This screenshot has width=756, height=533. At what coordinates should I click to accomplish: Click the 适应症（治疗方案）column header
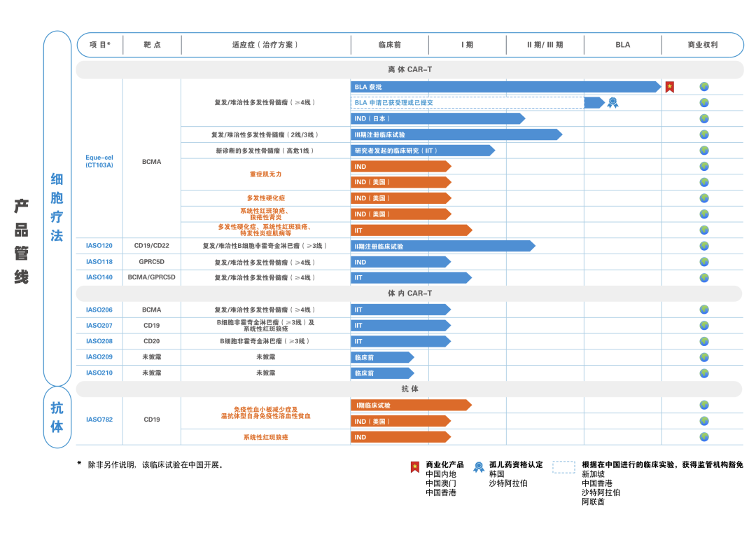(265, 45)
